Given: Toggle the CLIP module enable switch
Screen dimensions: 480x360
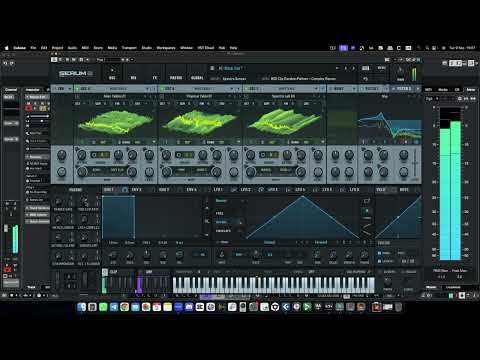Looking at the screenshot, I should 105,272.
